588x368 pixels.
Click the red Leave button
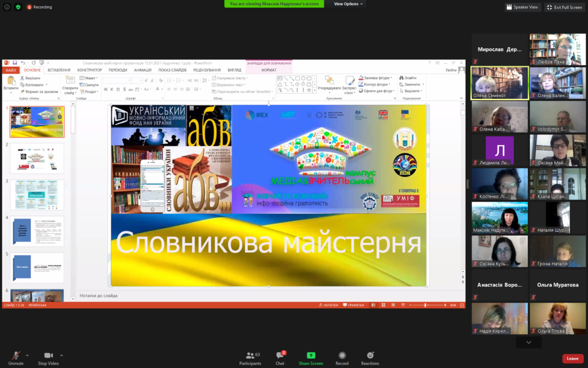pyautogui.click(x=572, y=358)
